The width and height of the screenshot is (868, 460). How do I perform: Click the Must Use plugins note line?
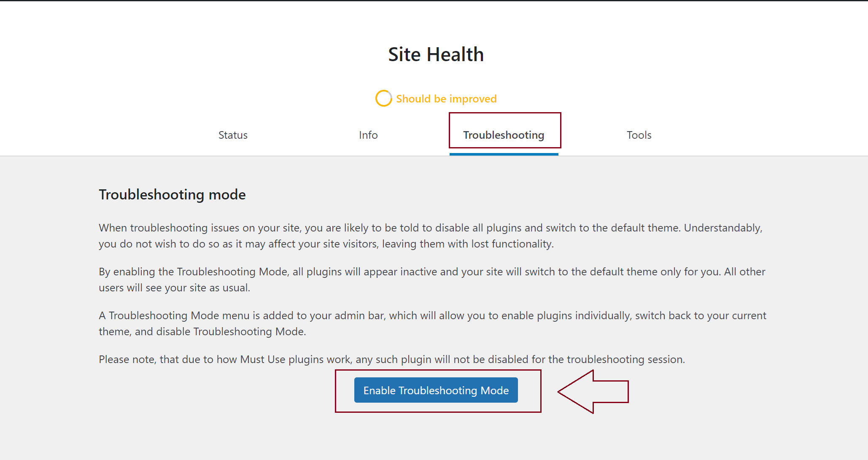(391, 359)
